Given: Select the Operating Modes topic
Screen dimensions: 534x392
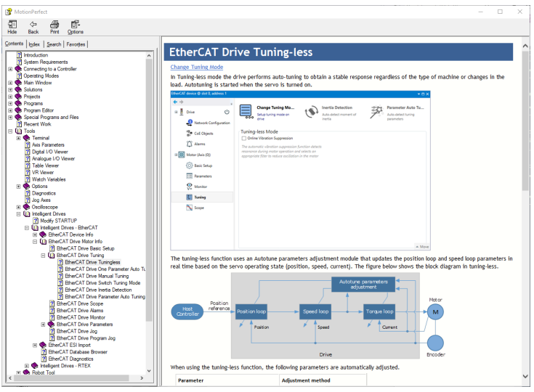Looking at the screenshot, I should coord(41,76).
